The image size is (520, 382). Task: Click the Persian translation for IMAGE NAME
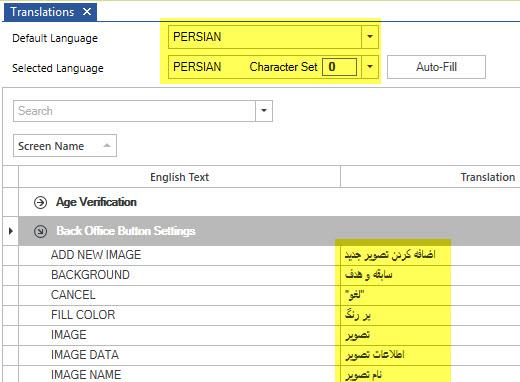(x=364, y=375)
